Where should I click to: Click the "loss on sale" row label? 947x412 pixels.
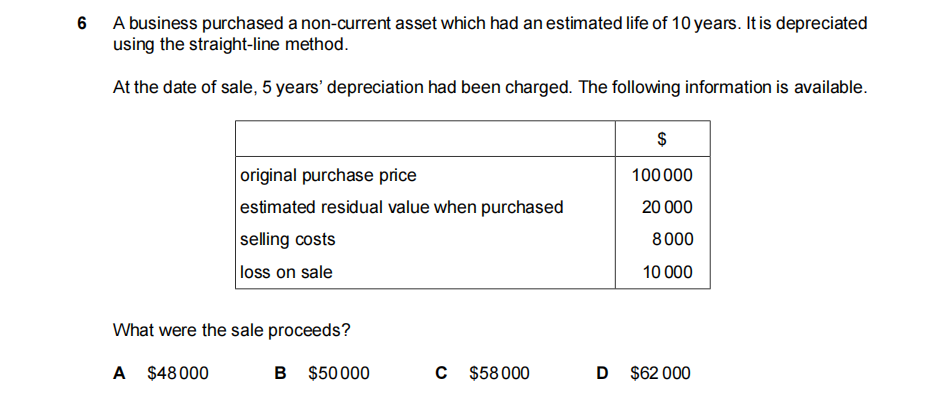coord(286,272)
